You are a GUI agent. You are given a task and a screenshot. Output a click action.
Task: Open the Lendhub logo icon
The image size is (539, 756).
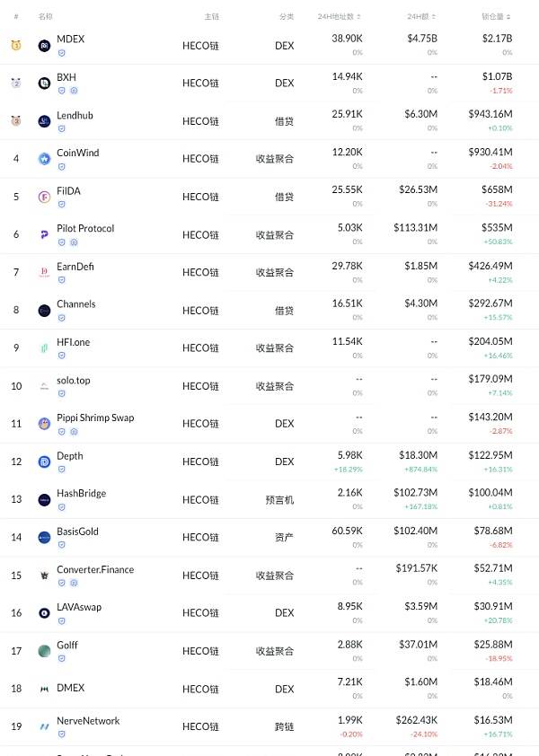coord(44,121)
